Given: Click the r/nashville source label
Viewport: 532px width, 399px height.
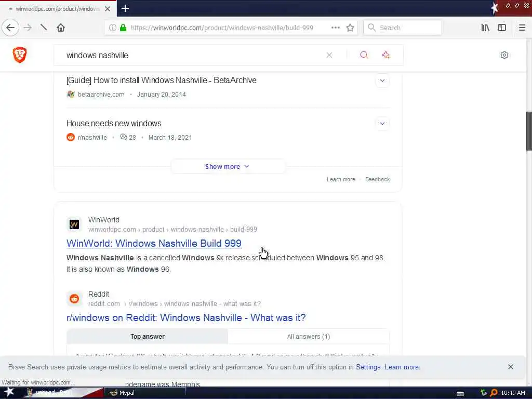Looking at the screenshot, I should pos(92,137).
